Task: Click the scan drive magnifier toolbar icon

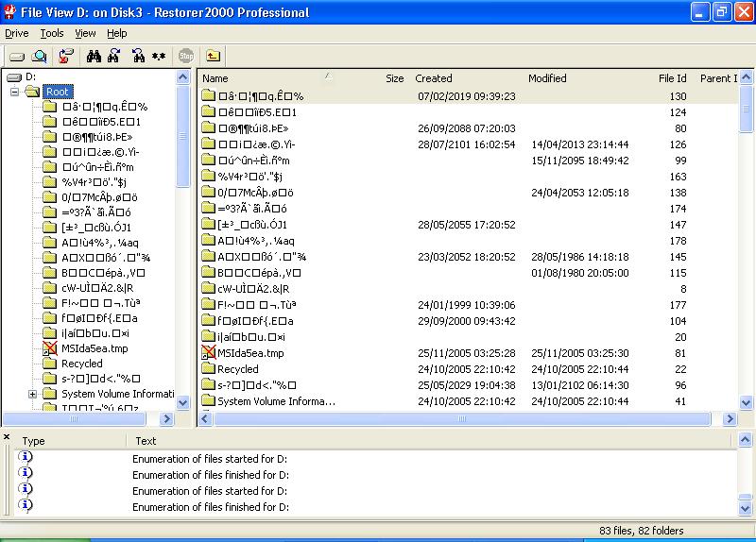Action: [x=39, y=57]
